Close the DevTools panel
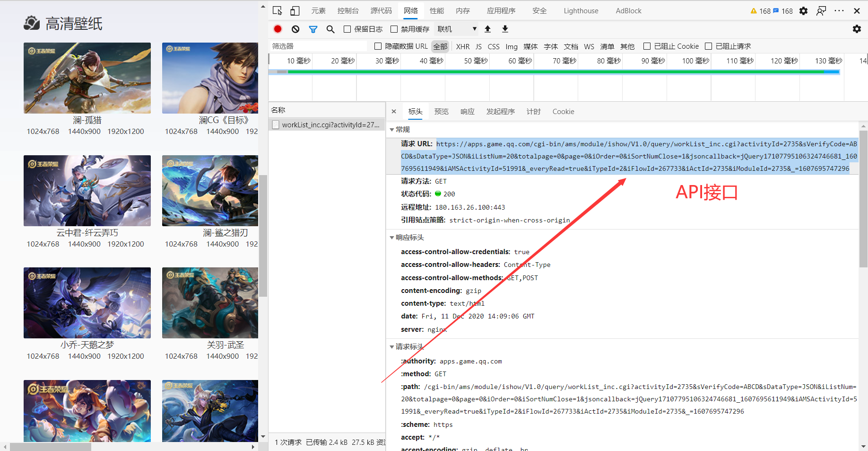Viewport: 868px width, 451px height. coord(857,10)
